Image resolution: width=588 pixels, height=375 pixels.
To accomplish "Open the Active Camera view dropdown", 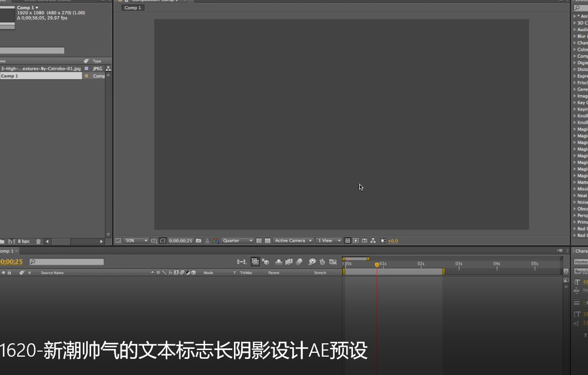I will [293, 241].
